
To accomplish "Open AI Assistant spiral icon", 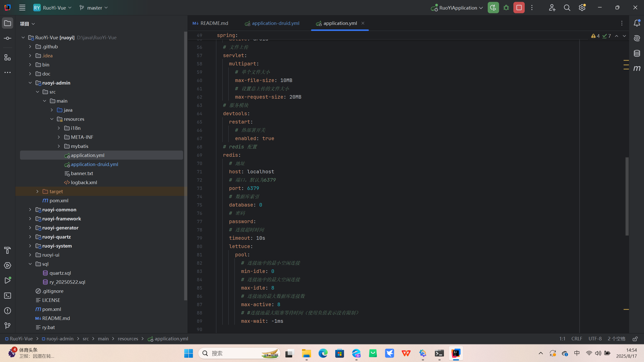I will [x=637, y=38].
